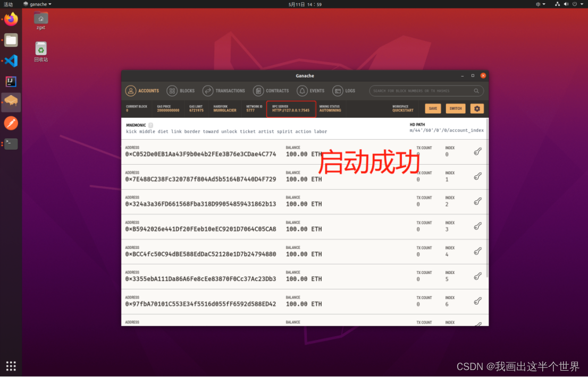This screenshot has width=588, height=377.
Task: Click the Switch workspace button
Action: pos(456,108)
